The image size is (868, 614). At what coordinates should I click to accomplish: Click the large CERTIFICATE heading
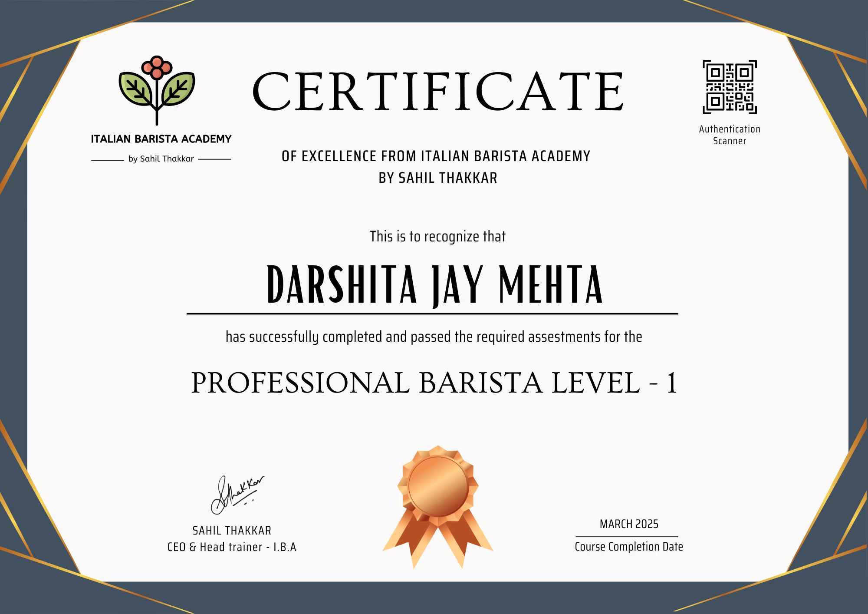(437, 92)
